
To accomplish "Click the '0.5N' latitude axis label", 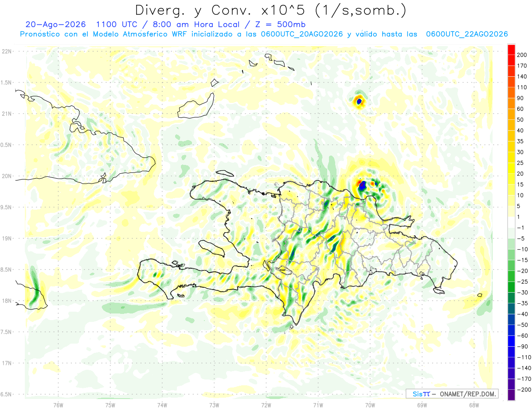I will [6, 145].
